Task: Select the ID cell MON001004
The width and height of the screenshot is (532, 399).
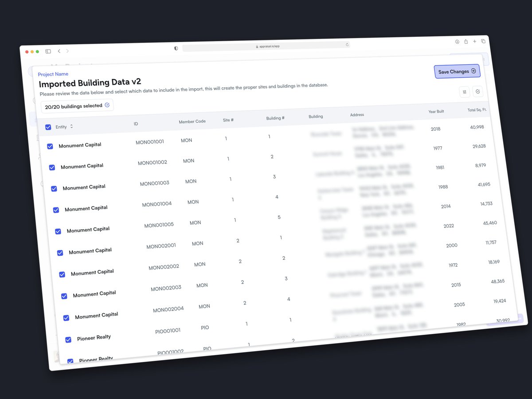Action: 157,204
